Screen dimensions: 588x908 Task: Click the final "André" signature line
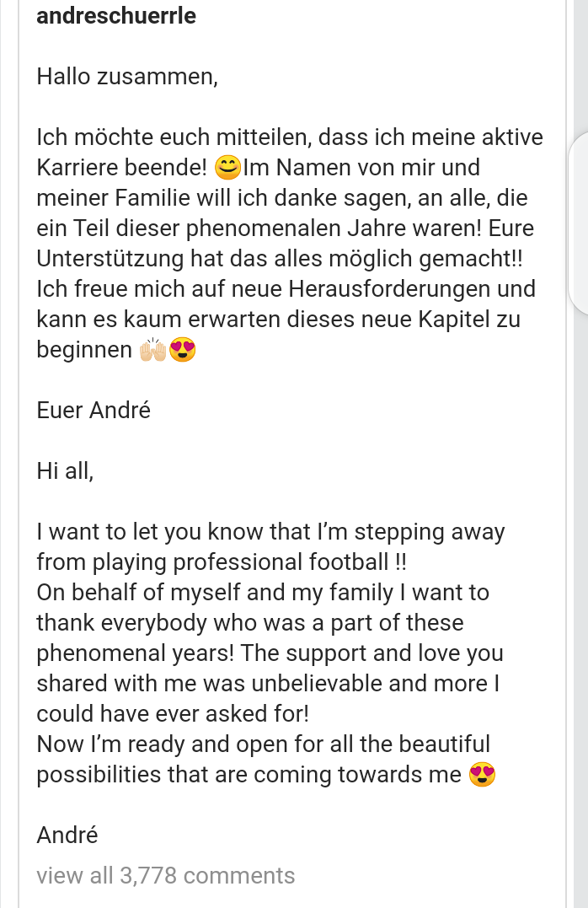coord(67,835)
